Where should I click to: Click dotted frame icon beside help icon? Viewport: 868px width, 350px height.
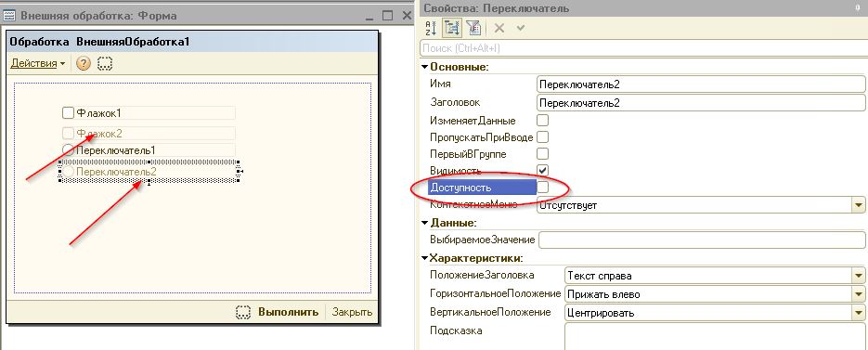(x=105, y=64)
